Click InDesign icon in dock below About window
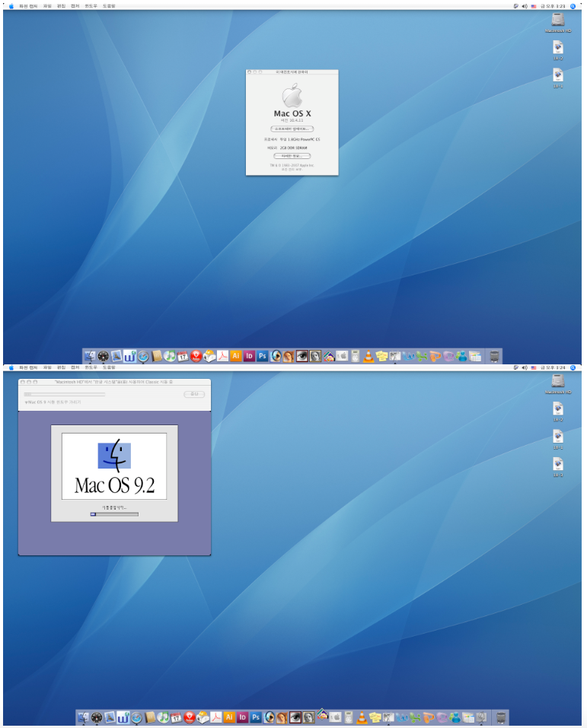 pyautogui.click(x=249, y=356)
